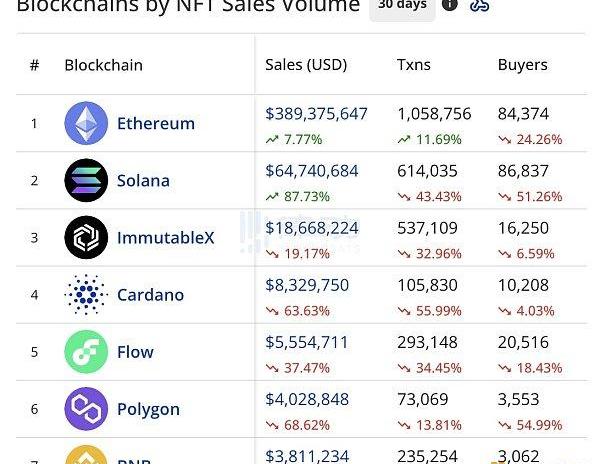Open the Solana blockchain link

click(143, 181)
